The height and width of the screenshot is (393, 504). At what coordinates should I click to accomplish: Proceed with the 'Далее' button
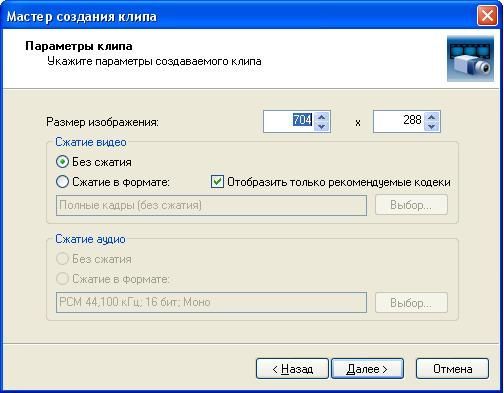pos(367,369)
